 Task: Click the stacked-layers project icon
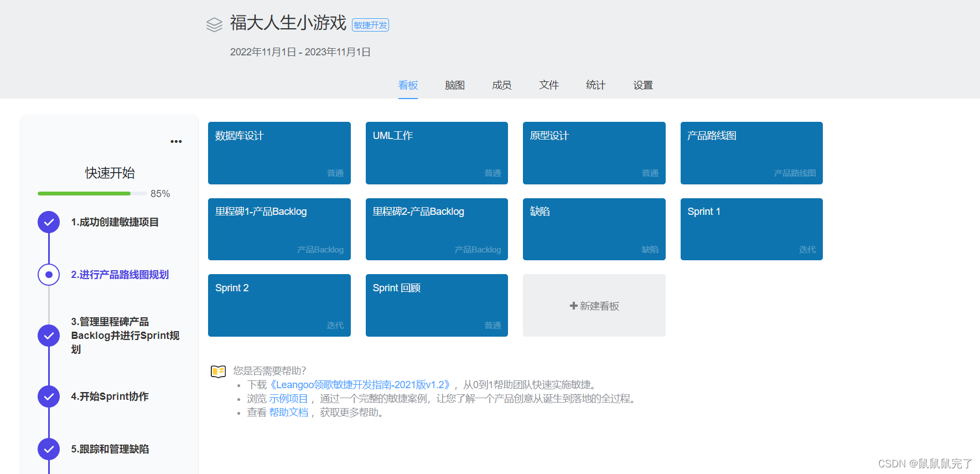[214, 24]
